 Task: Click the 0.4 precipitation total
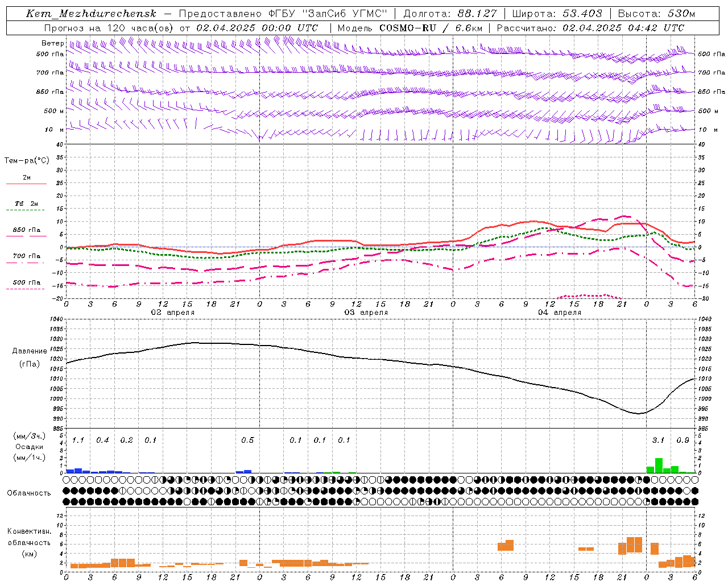(102, 440)
